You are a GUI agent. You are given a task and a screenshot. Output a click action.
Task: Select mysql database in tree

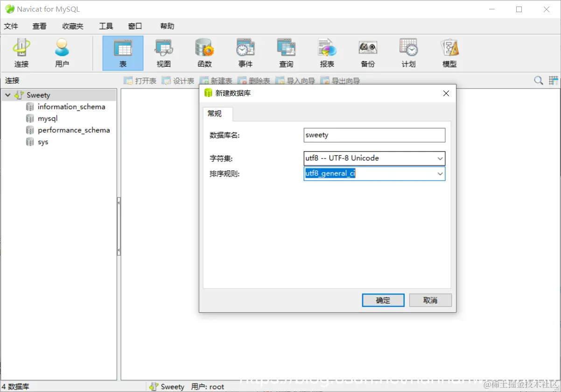[x=48, y=119]
